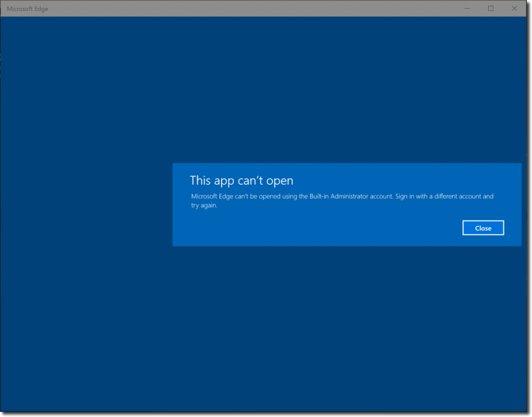Click the word "Edge" in the window title
Viewport: 532px width, 417px height.
point(41,9)
